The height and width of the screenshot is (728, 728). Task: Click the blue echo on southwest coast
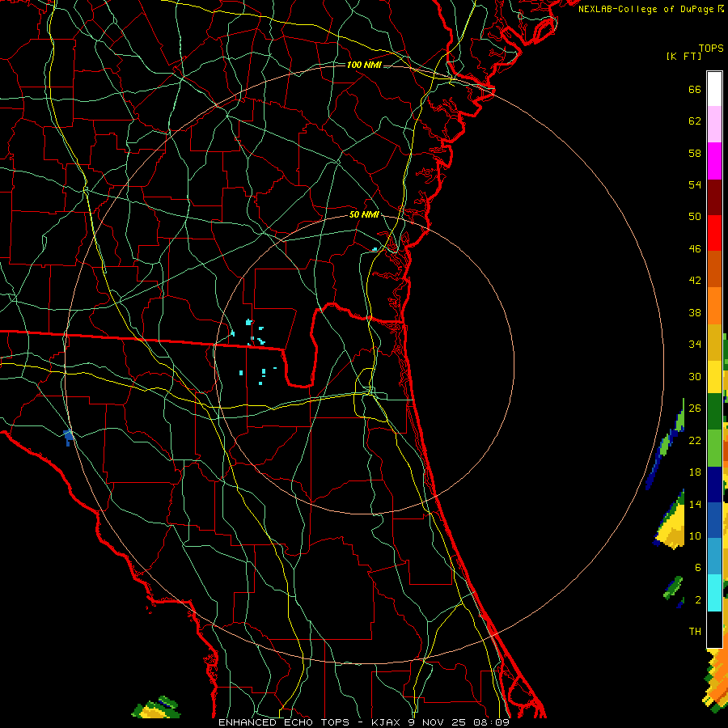tap(68, 437)
